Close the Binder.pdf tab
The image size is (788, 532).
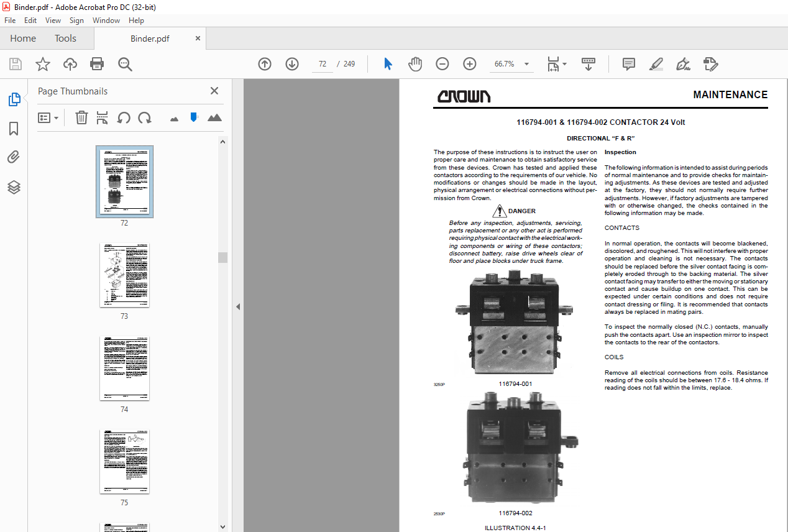[x=198, y=39]
